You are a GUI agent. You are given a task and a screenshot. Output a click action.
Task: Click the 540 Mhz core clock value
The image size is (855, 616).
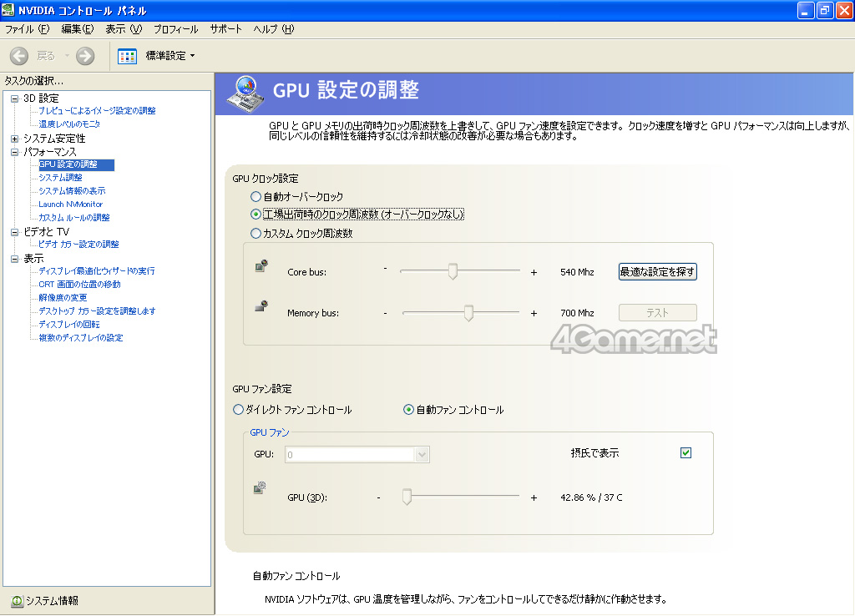(x=577, y=272)
